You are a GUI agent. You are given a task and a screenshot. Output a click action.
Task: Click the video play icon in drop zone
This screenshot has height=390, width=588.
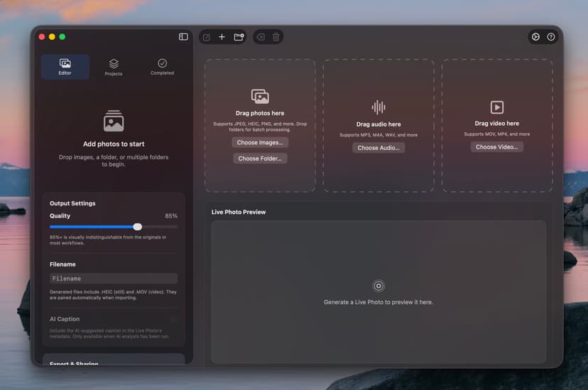point(497,107)
